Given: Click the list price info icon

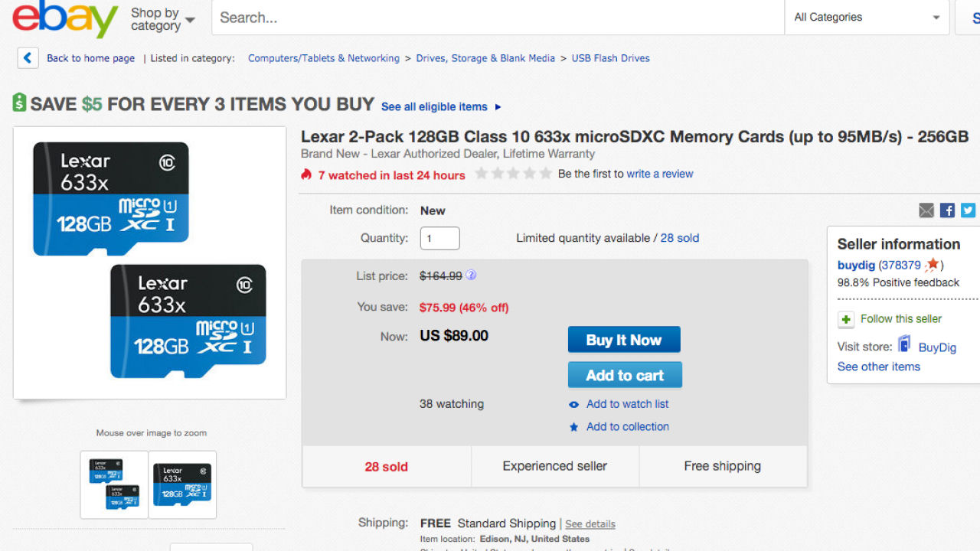Looking at the screenshot, I should click(x=471, y=275).
